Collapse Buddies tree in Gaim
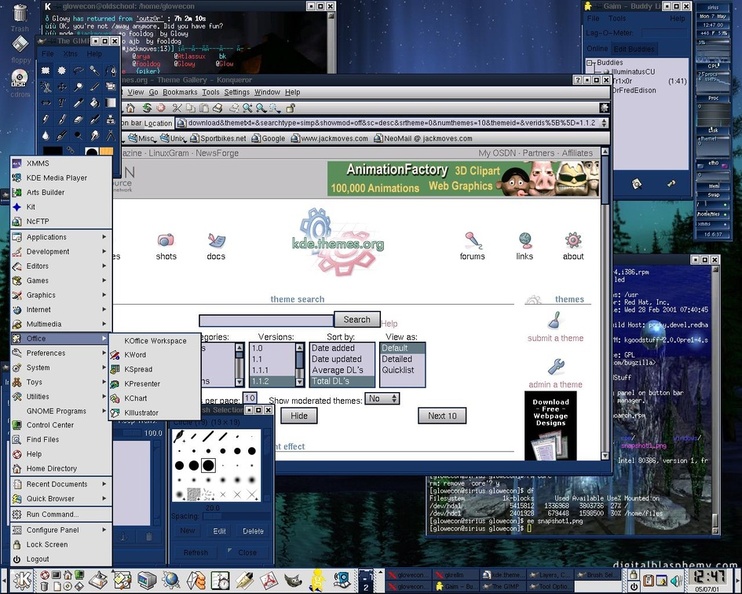The image size is (742, 594). (x=590, y=62)
